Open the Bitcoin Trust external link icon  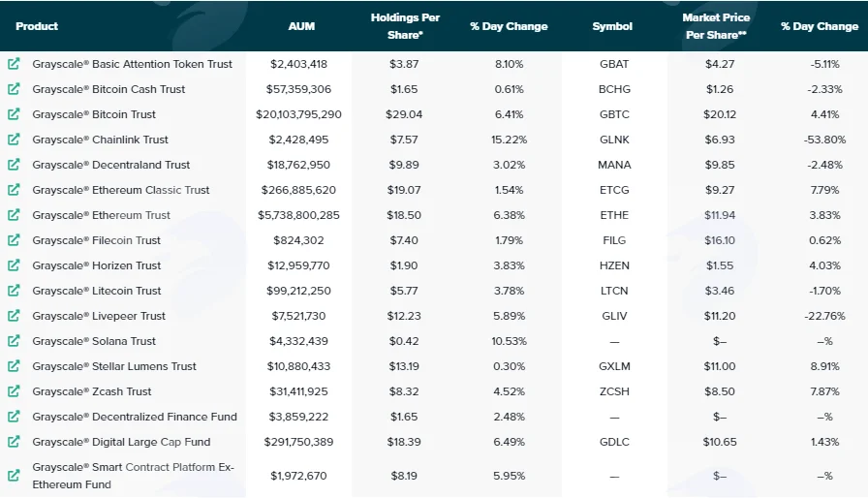point(14,114)
